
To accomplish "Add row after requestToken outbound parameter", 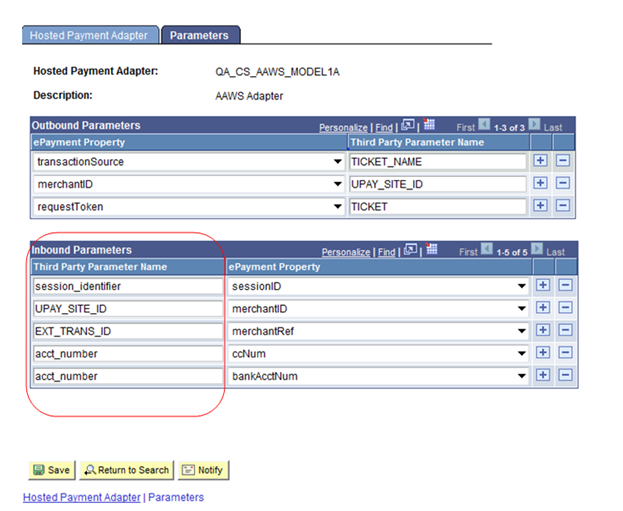I will coord(540,205).
